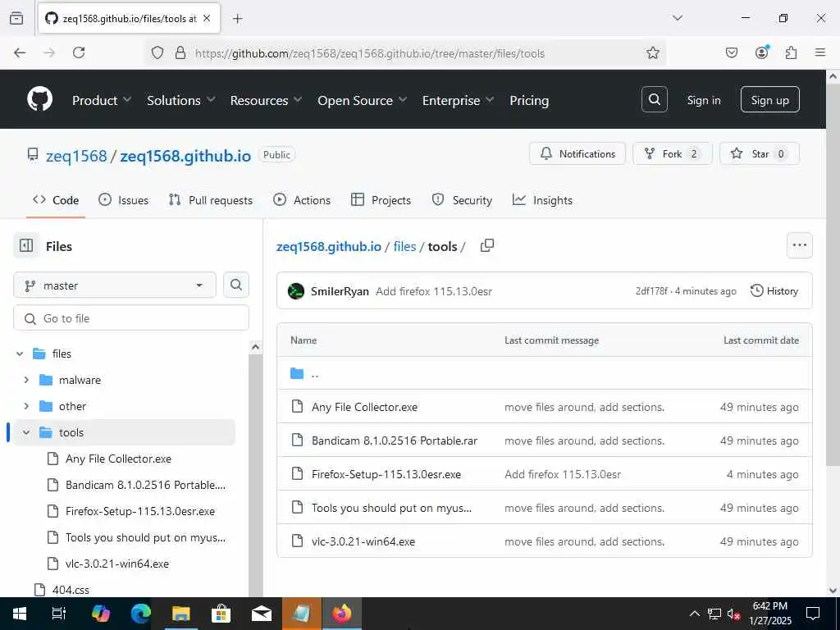Open Windows Start menu
The image size is (840, 630).
click(x=20, y=614)
